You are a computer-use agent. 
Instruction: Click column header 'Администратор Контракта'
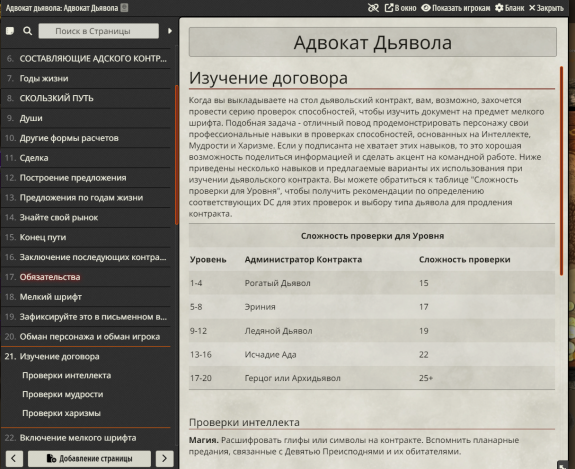(303, 260)
